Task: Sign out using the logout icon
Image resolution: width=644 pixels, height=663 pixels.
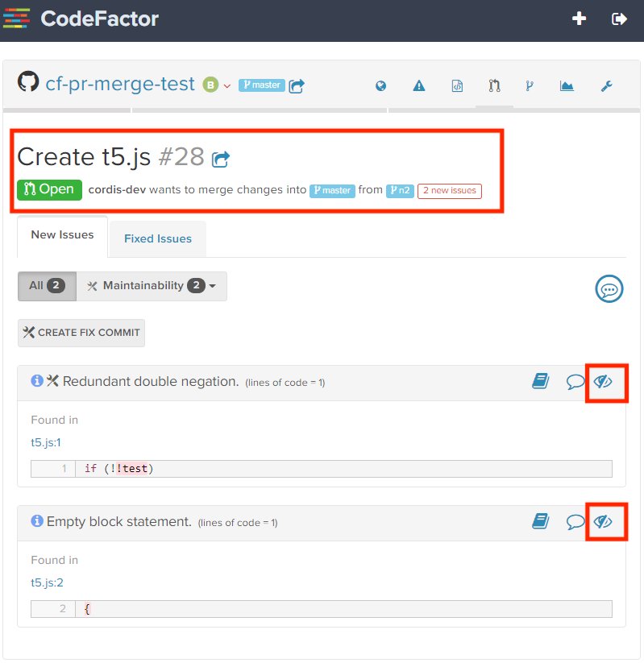Action: (x=619, y=19)
